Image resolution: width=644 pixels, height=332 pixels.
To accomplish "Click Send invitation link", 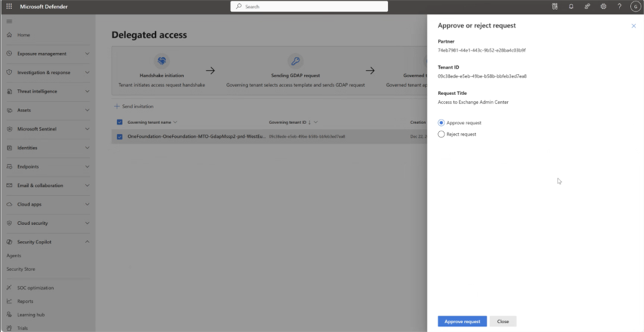I will [x=137, y=106].
